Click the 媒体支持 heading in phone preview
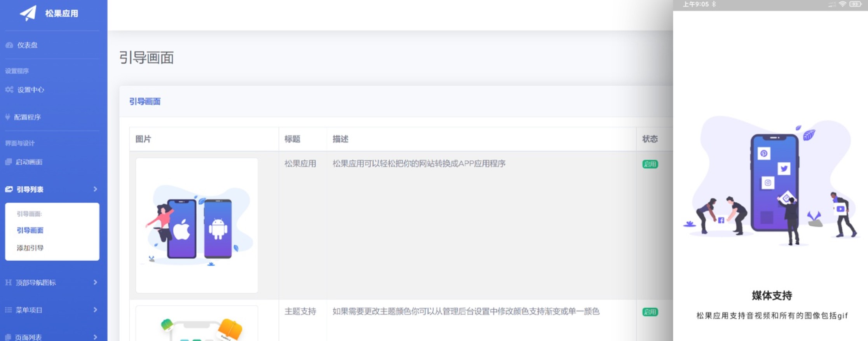This screenshot has width=868, height=341. coord(772,296)
